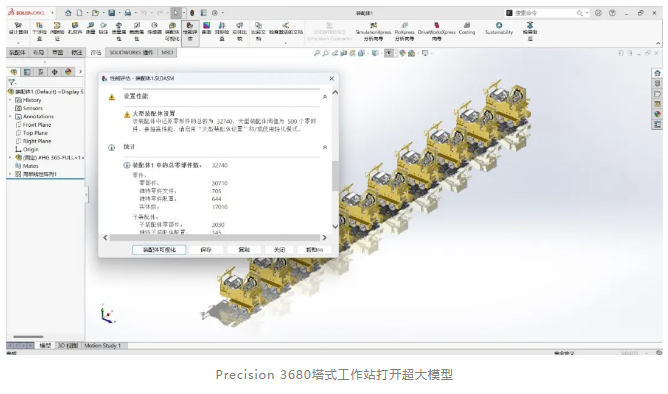Click the 装配体可视化 button in the dialog
668x394 pixels.
(x=159, y=250)
